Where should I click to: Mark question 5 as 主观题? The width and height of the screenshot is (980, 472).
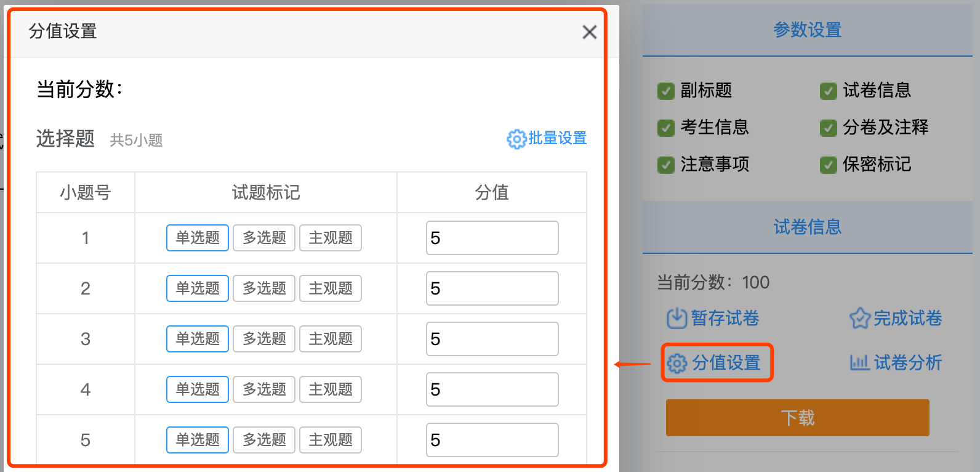331,440
